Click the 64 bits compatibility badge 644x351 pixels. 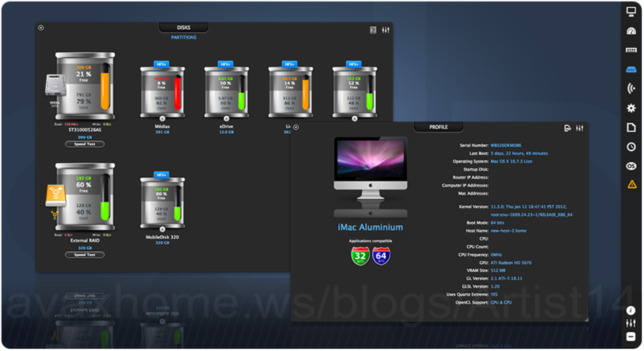pyautogui.click(x=381, y=256)
